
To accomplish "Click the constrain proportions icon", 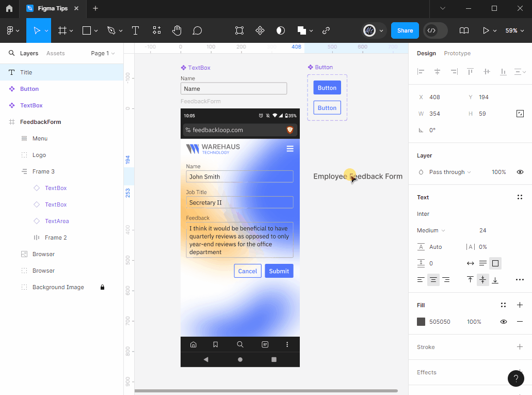I will [520, 114].
